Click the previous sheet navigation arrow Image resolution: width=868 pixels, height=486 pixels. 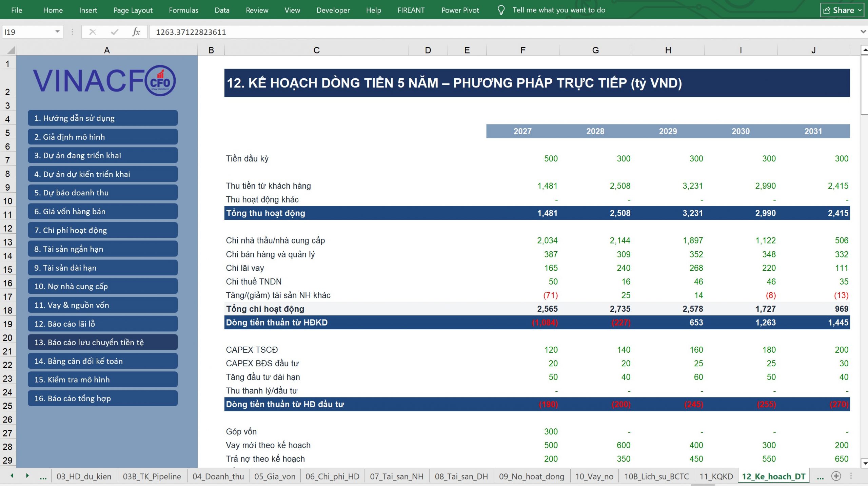[x=12, y=476]
